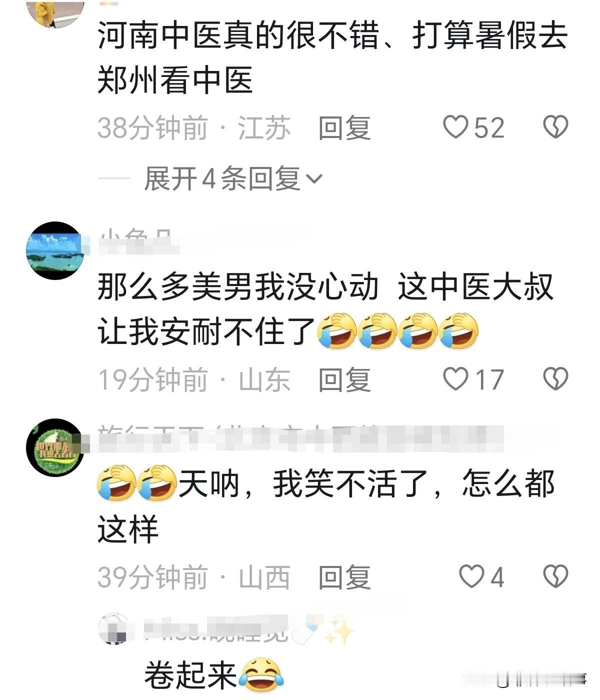Reply to the Shandong comment via 回复

[x=344, y=379]
